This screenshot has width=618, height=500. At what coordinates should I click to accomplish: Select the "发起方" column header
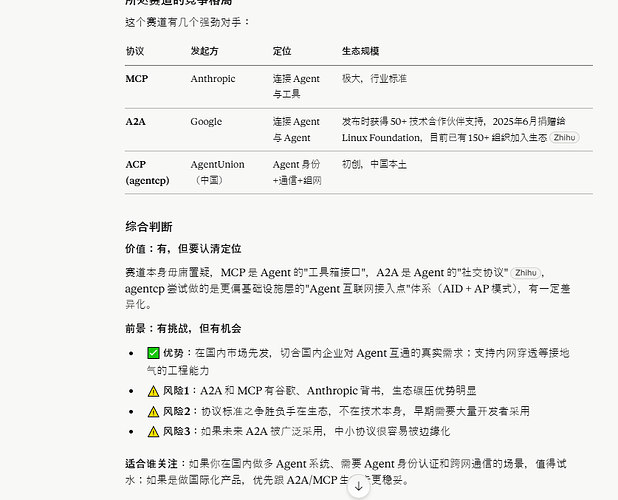pyautogui.click(x=205, y=51)
